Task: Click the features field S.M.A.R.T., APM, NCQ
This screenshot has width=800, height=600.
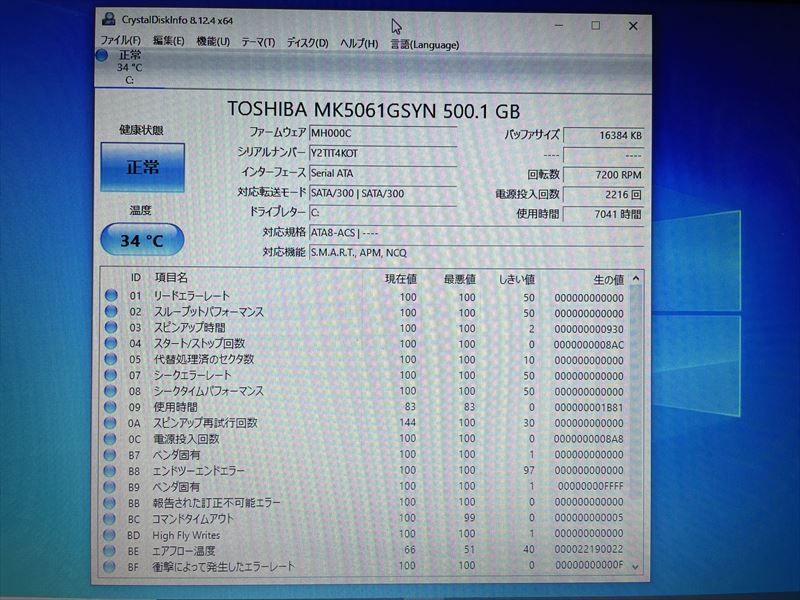Action: point(476,253)
